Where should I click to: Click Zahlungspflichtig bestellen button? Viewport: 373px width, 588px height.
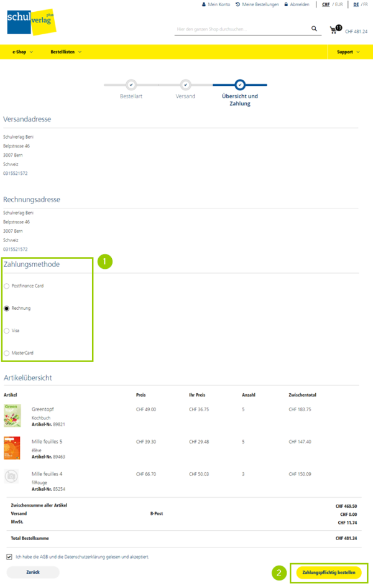click(x=329, y=572)
